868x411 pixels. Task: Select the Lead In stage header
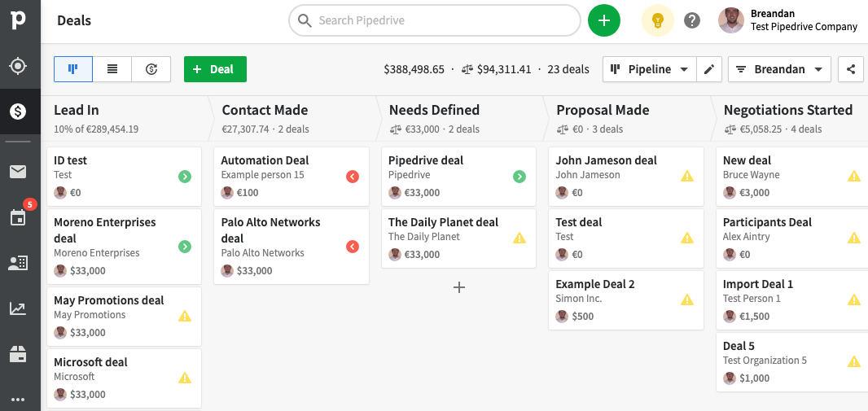(x=125, y=118)
